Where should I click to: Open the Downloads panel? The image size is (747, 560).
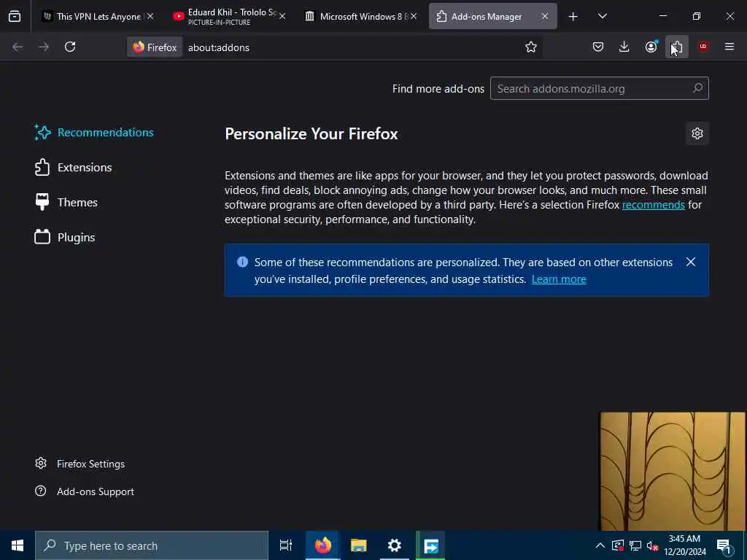[x=624, y=47]
